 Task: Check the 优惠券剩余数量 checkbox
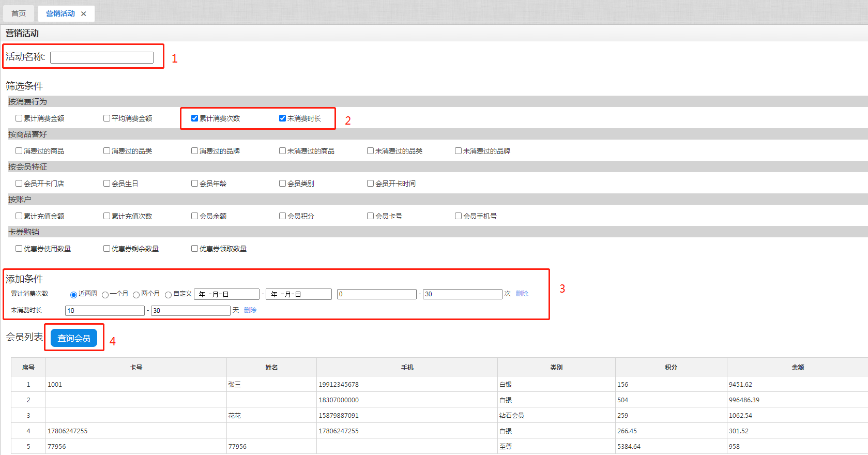(107, 249)
